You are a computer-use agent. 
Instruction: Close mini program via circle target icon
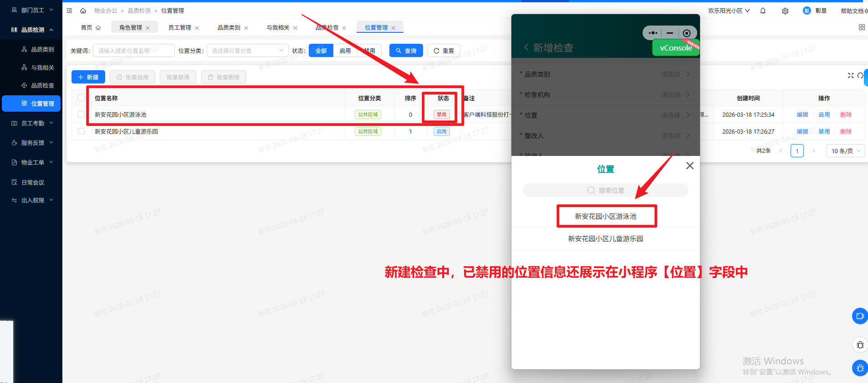pyautogui.click(x=687, y=33)
